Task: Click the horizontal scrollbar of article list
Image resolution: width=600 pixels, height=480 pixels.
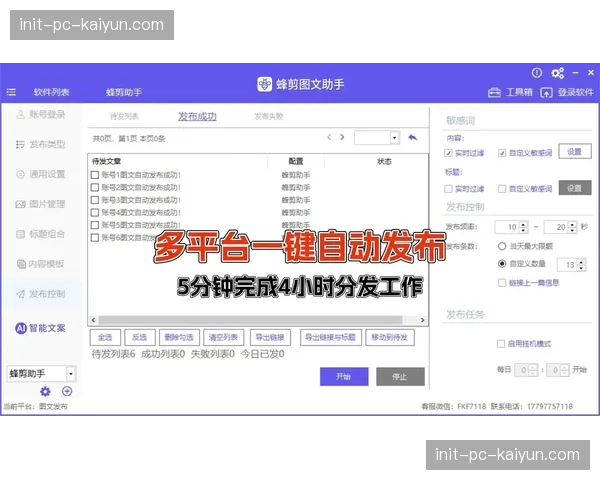Action: click(251, 320)
